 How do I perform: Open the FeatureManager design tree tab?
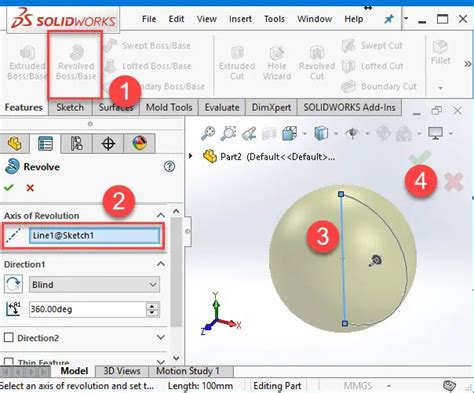(x=14, y=144)
